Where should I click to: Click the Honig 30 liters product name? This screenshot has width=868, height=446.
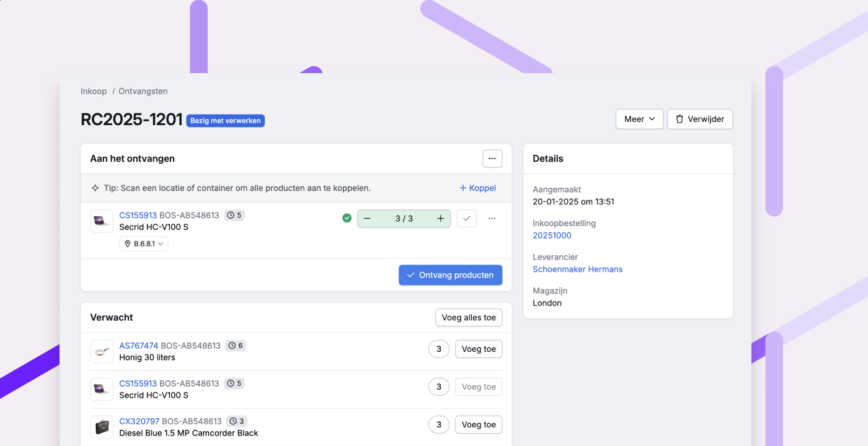click(x=147, y=357)
